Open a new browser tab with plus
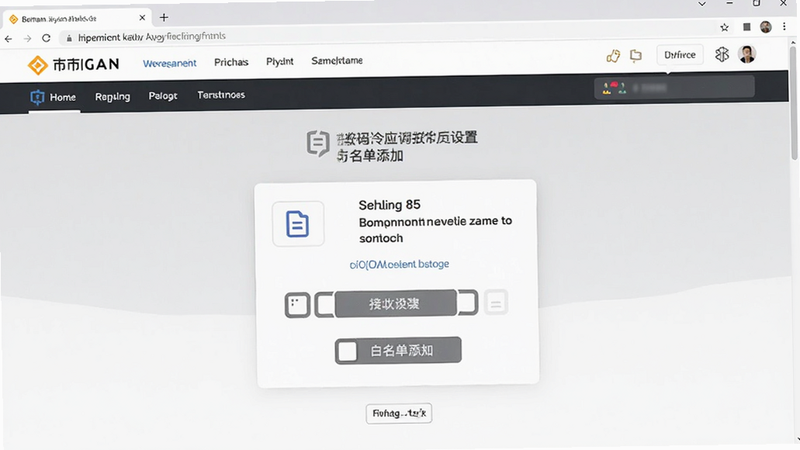 tap(164, 17)
